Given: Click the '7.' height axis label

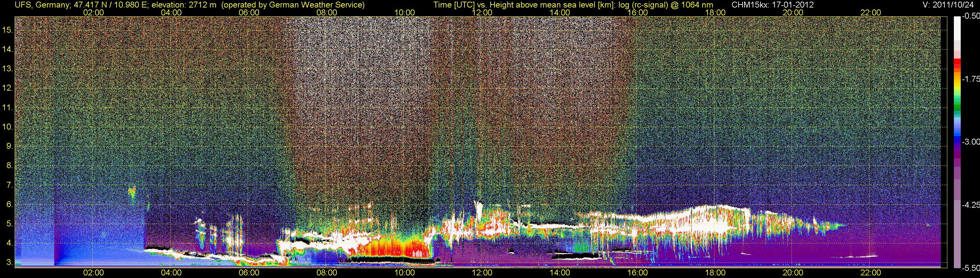Looking at the screenshot, I should point(10,185).
